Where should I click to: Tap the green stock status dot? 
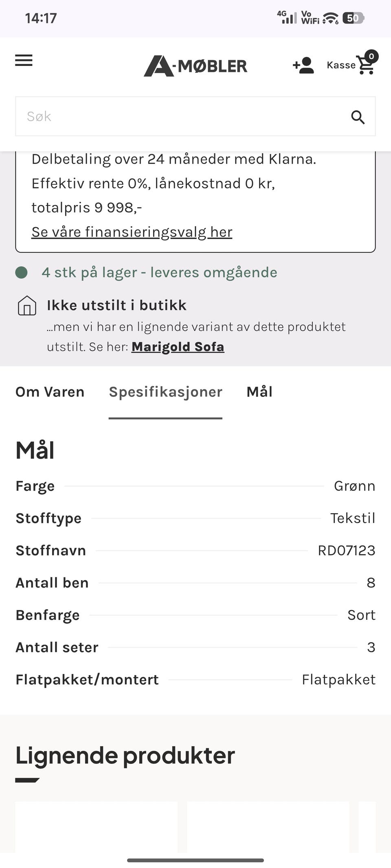tap(21, 272)
